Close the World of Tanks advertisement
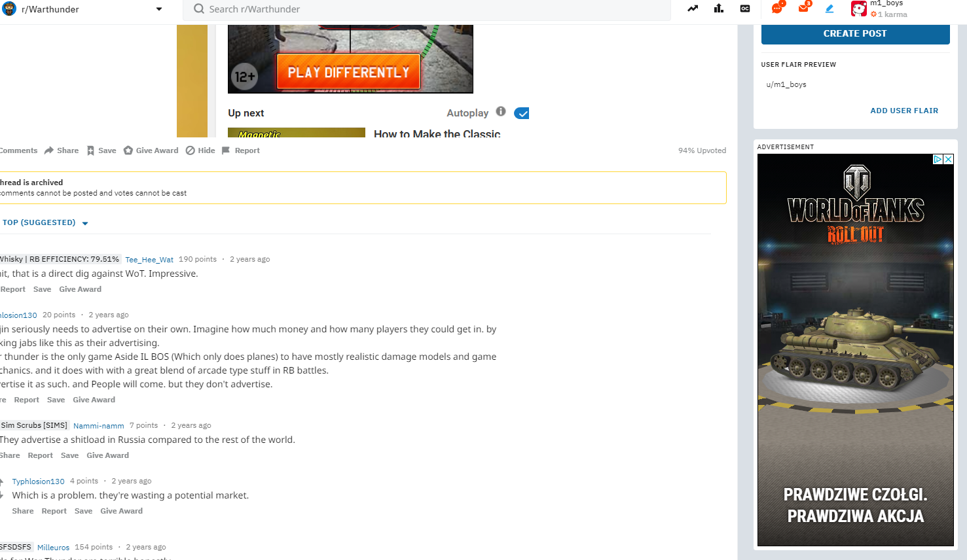This screenshot has height=560, width=967. click(x=947, y=158)
